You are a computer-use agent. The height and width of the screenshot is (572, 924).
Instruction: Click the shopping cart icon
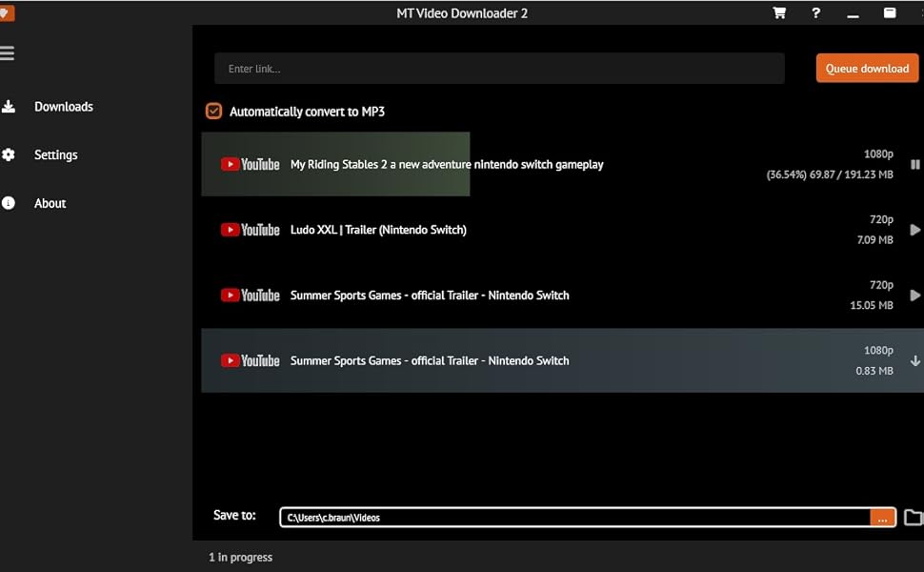(x=779, y=13)
